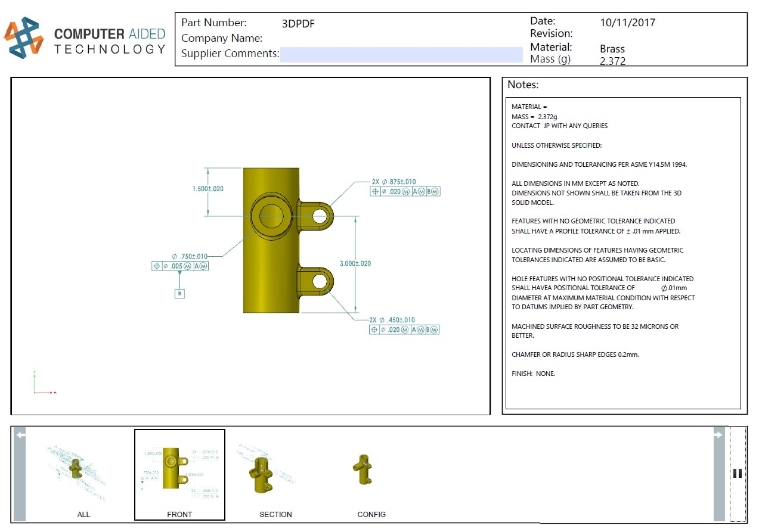Click the Notes heading
The image size is (759, 532).
tap(523, 85)
